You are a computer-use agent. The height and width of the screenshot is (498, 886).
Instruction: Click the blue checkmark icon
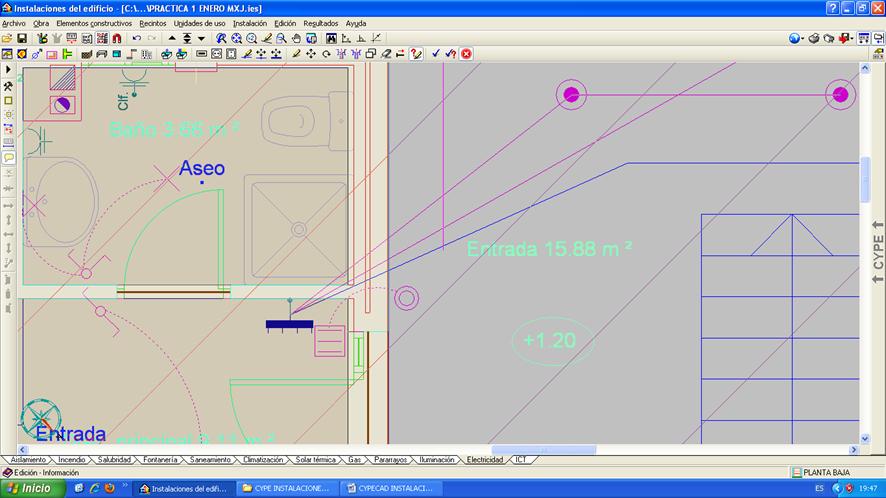436,54
